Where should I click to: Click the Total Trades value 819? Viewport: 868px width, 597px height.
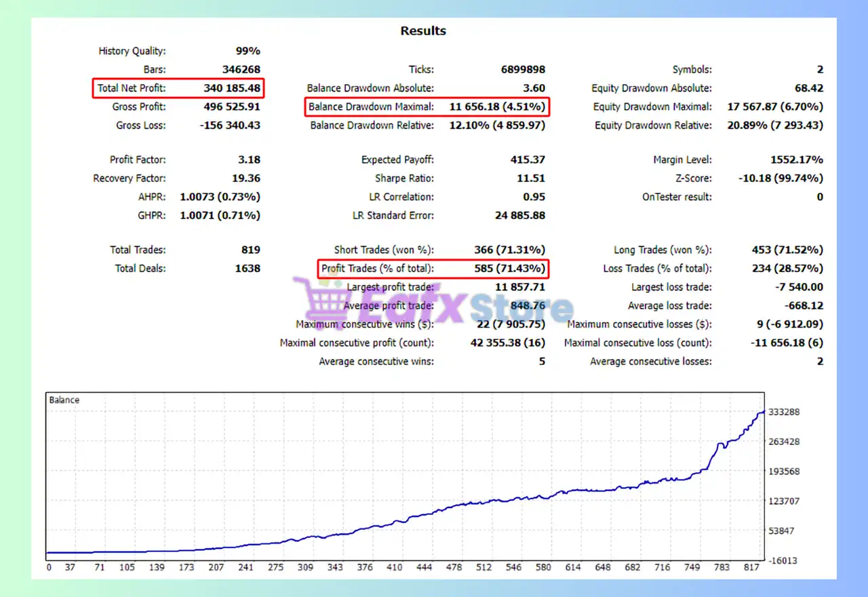pos(250,250)
